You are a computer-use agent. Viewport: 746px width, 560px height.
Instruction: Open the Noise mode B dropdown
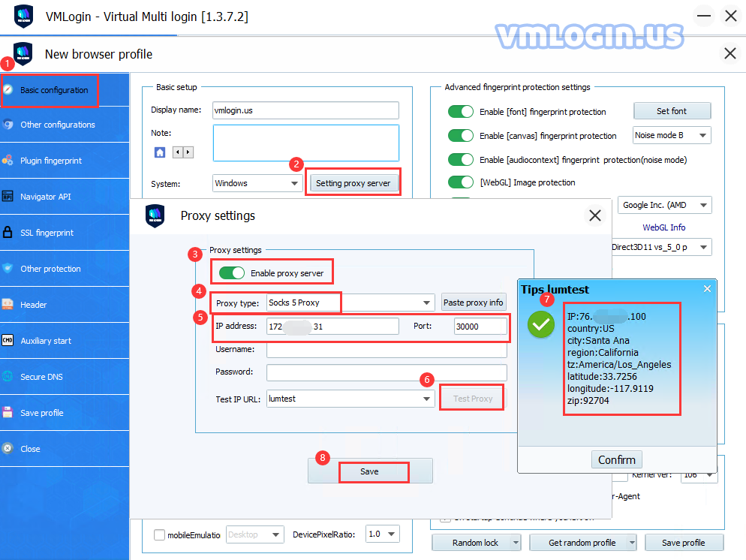coord(672,135)
